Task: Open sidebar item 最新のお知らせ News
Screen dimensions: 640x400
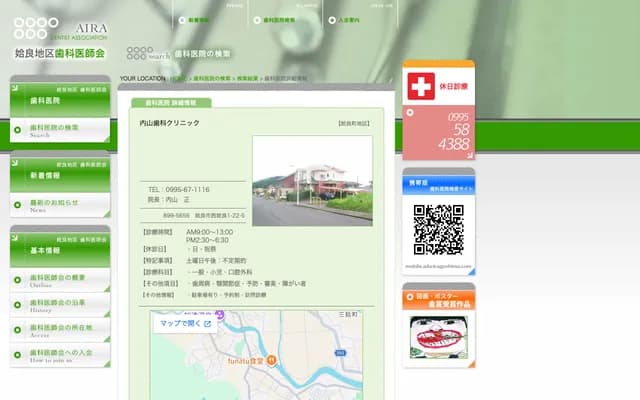Action: 60,205
